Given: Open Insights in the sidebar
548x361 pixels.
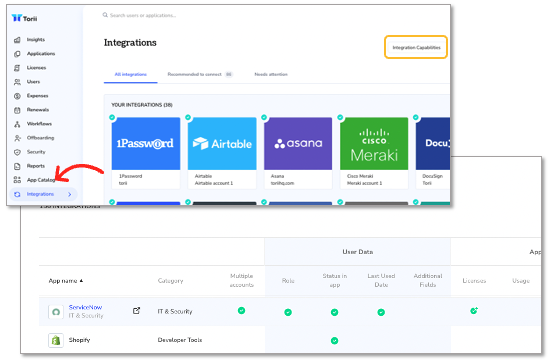Looking at the screenshot, I should pyautogui.click(x=36, y=39).
